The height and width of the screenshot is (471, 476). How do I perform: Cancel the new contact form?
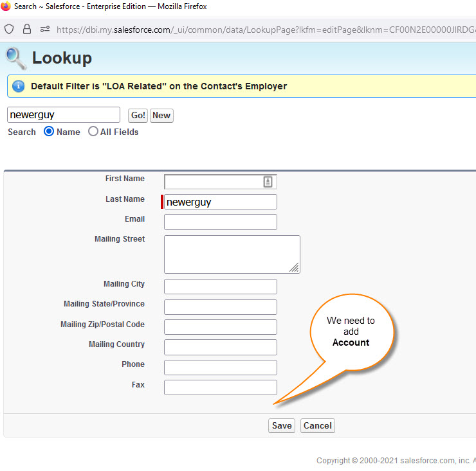click(x=318, y=425)
